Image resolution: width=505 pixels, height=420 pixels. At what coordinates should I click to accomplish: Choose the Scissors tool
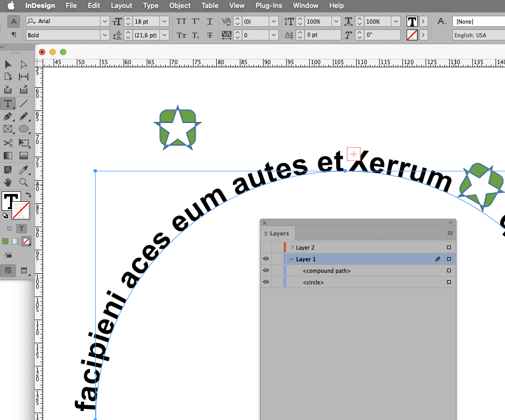[7, 142]
